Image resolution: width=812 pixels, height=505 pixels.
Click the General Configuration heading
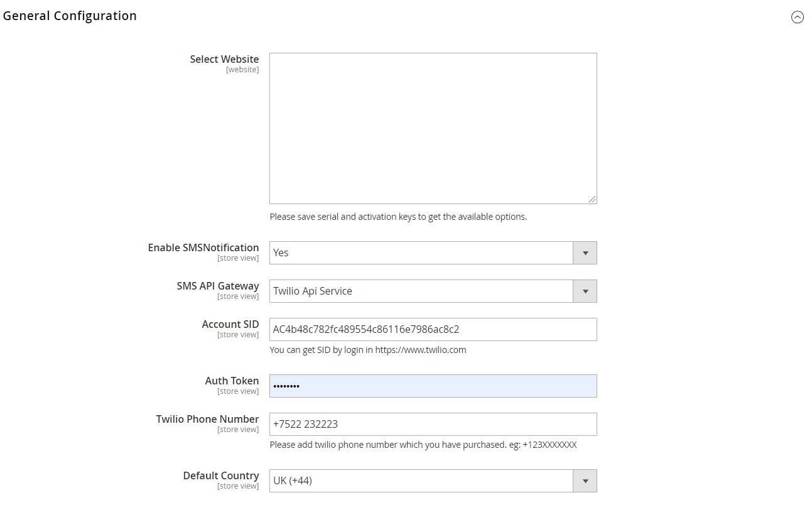tap(70, 16)
